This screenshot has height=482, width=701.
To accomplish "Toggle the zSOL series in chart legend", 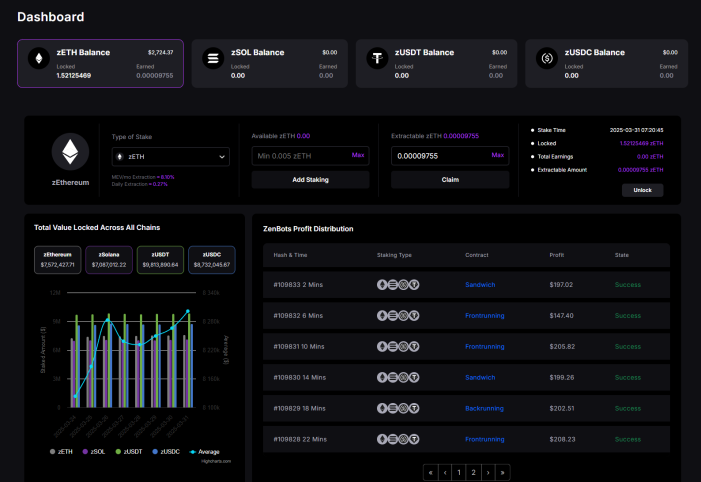I will tap(94, 452).
